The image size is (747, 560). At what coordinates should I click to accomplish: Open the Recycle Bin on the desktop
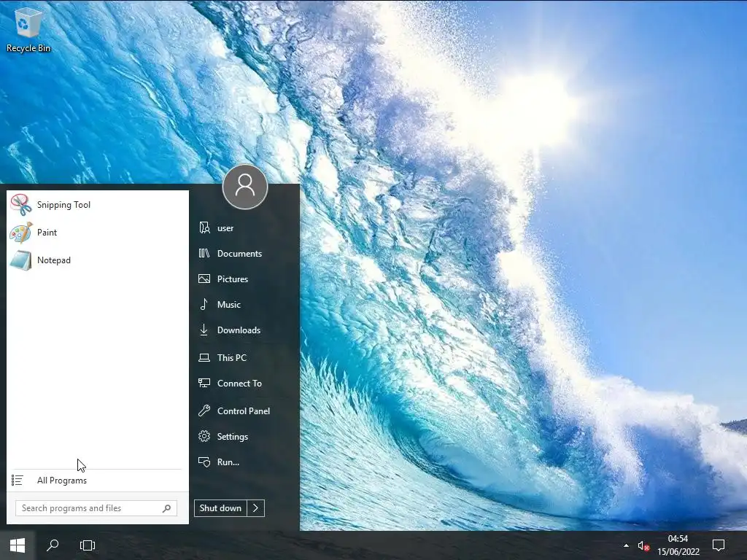click(28, 28)
